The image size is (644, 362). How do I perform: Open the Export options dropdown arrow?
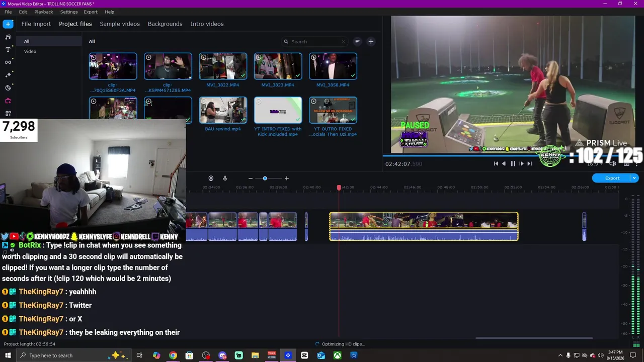[x=634, y=178]
